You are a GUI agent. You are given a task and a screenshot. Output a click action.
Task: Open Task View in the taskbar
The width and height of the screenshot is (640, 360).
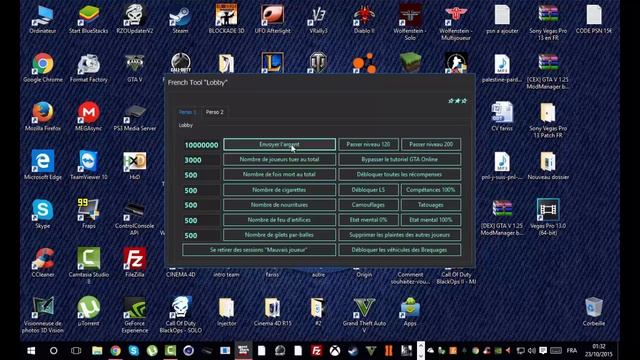[76, 351]
